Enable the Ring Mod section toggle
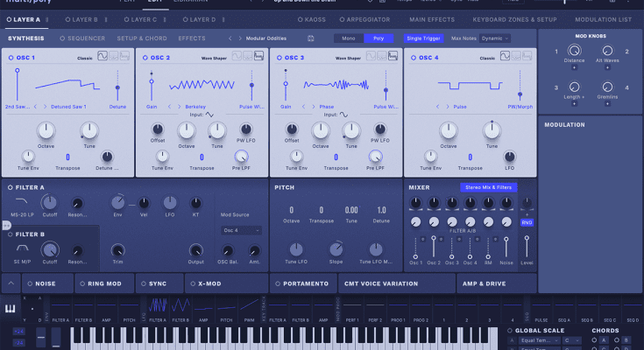Screen dimensions: 644x350 tap(81, 283)
